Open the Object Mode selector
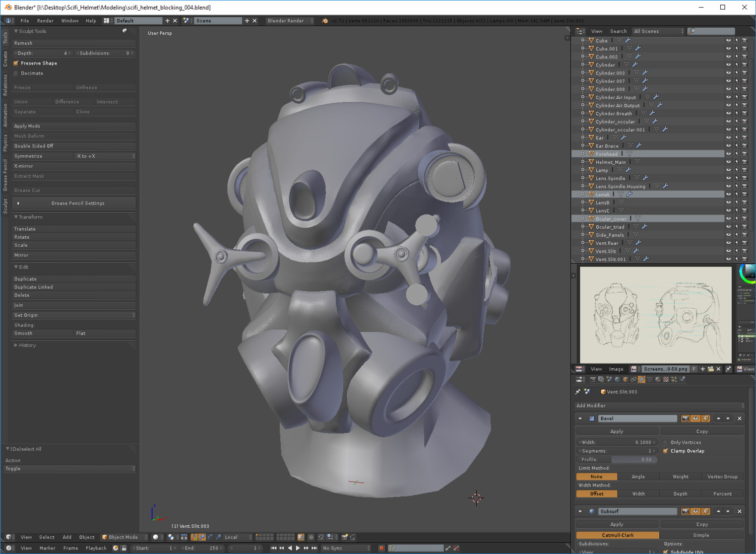The width and height of the screenshot is (756, 554). click(124, 537)
